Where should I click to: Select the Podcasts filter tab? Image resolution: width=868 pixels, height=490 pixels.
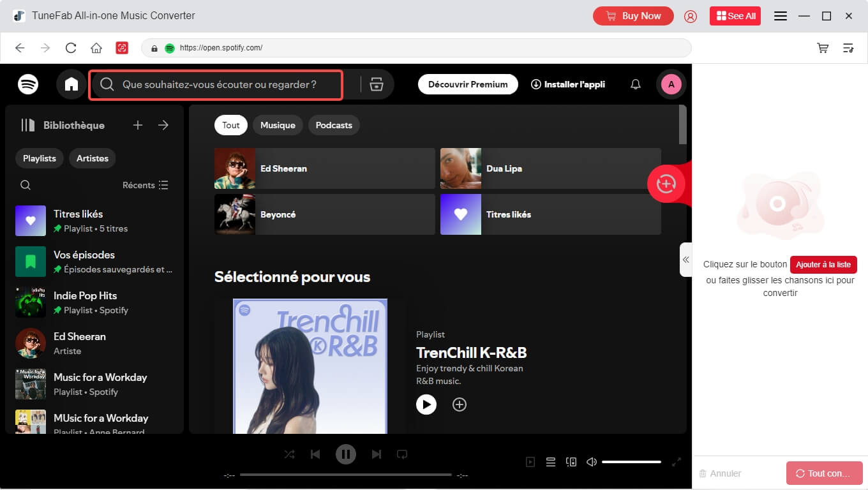click(x=334, y=125)
